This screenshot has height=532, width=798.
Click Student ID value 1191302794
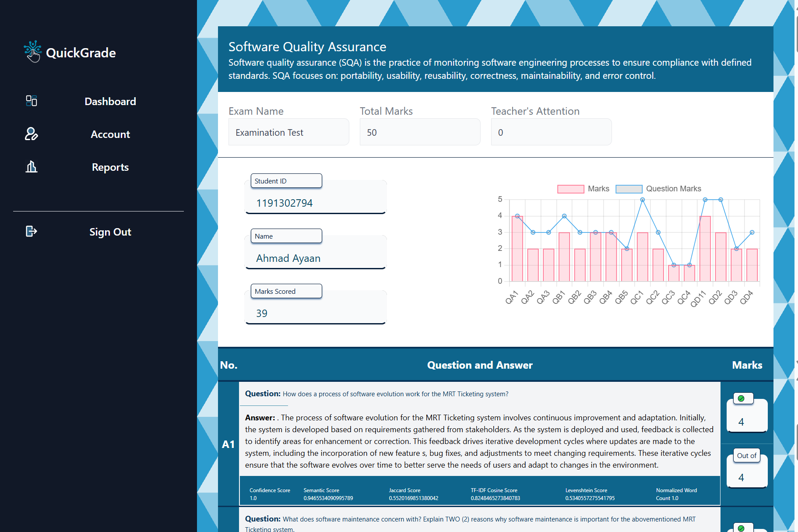(x=285, y=203)
